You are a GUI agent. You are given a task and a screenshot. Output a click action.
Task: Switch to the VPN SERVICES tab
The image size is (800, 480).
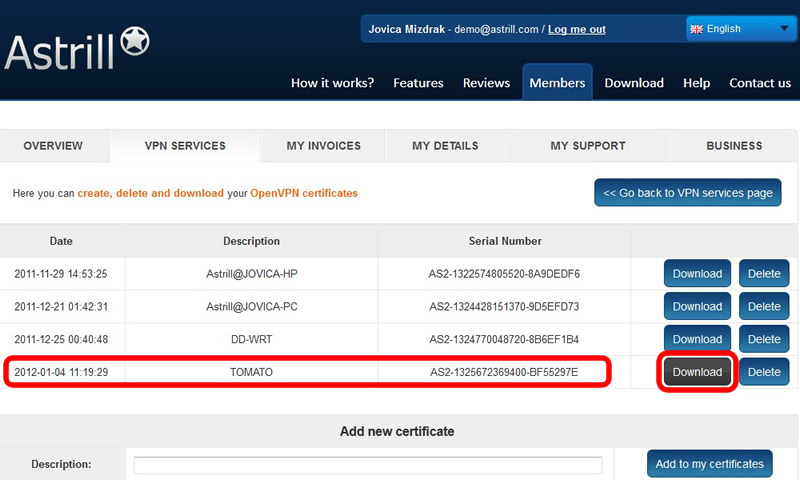(x=185, y=145)
